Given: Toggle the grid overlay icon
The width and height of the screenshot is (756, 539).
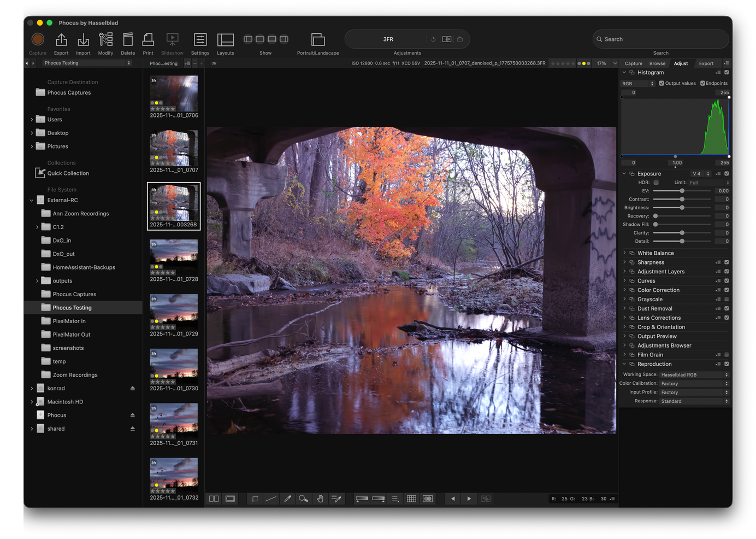Looking at the screenshot, I should point(411,499).
